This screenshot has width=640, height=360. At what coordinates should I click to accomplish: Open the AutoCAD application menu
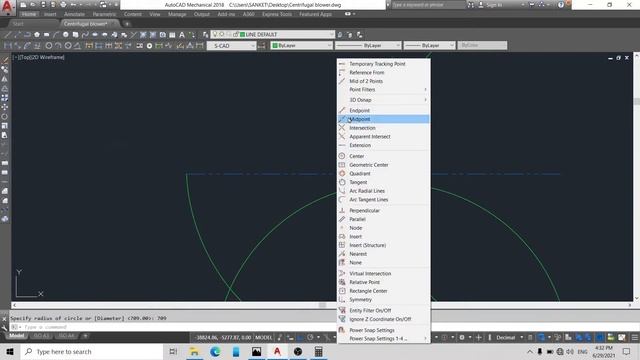point(7,7)
